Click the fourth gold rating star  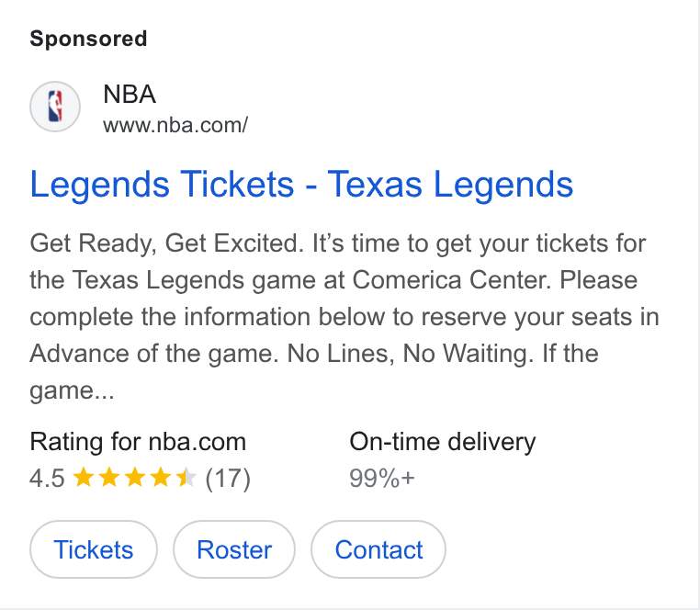pos(160,477)
